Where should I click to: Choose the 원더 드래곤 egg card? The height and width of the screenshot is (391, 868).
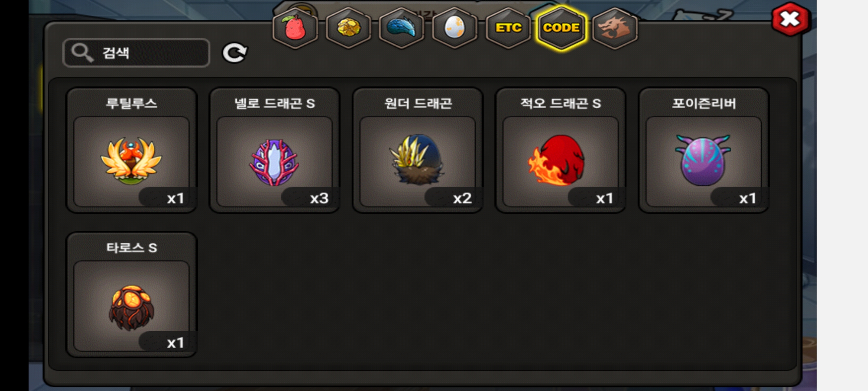(x=417, y=150)
